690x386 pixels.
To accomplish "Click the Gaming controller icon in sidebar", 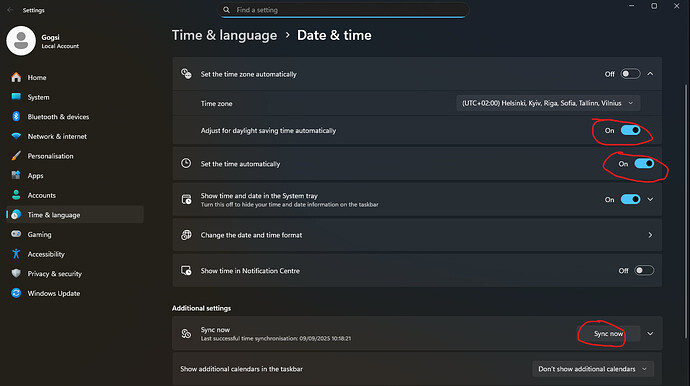I will pyautogui.click(x=16, y=234).
